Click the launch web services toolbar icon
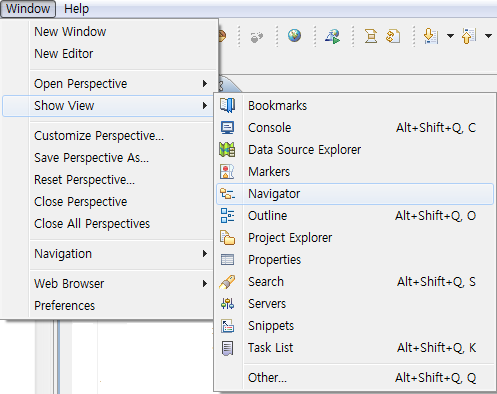Screen dimensions: 497x394 click(333, 36)
